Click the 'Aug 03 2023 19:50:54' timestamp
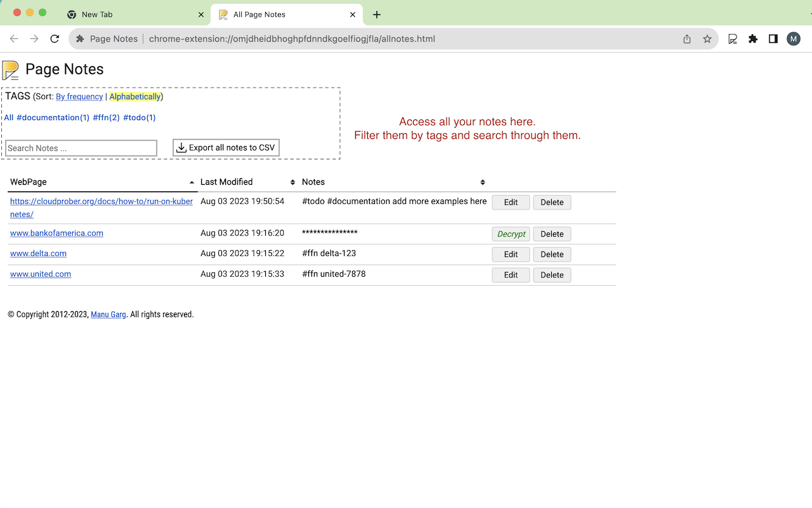812x508 pixels. click(x=242, y=201)
